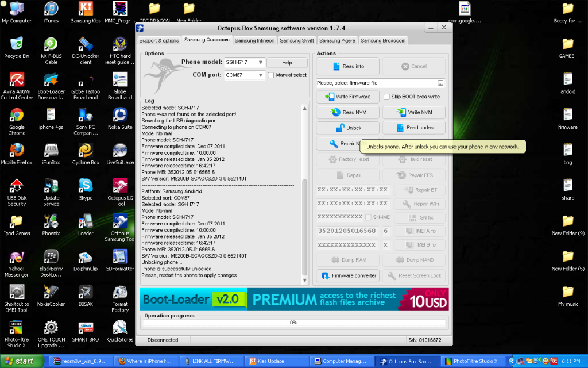Image resolution: width=588 pixels, height=368 pixels.
Task: Launch Samsung Kies from the desktop
Action: (x=86, y=12)
